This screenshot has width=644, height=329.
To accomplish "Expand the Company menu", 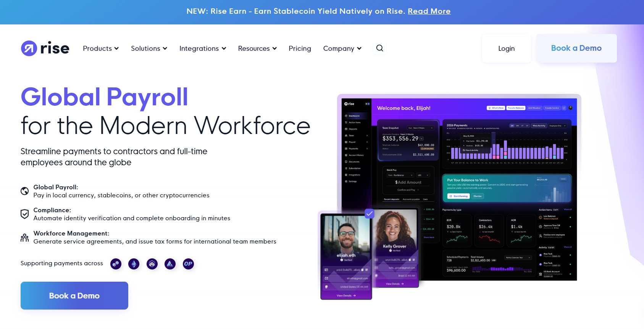I will [342, 48].
